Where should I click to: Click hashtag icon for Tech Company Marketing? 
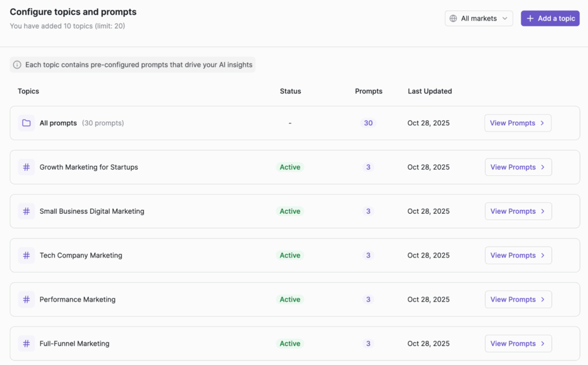pyautogui.click(x=26, y=255)
